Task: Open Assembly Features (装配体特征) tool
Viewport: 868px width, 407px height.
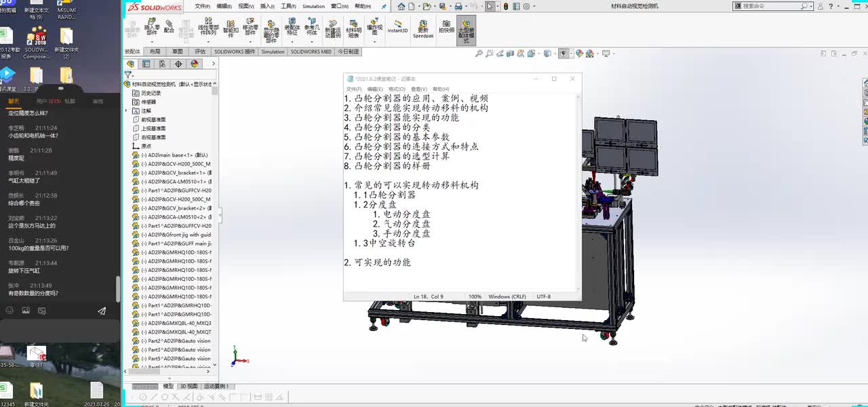Action: point(292,28)
